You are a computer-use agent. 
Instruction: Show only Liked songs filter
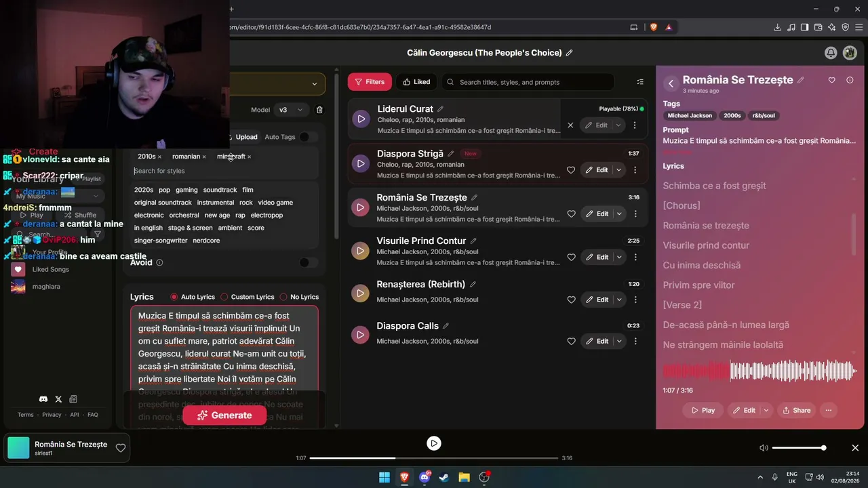(x=416, y=82)
